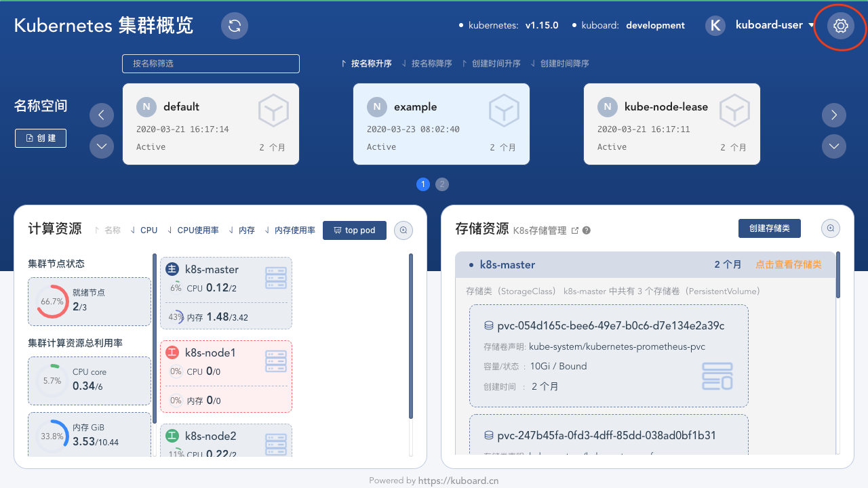Click the 主 badge on k8s-master
Image resolution: width=868 pixels, height=488 pixels.
[x=172, y=269]
